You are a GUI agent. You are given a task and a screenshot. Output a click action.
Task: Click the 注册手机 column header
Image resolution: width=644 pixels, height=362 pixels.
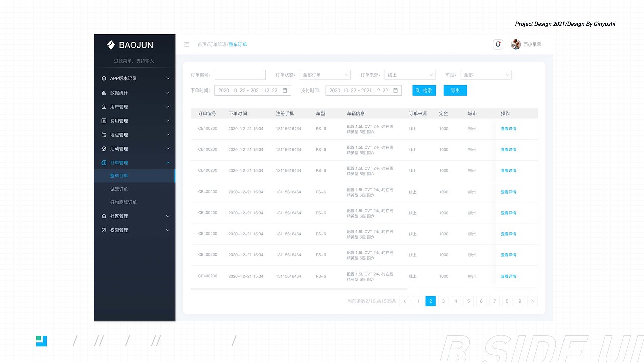[x=285, y=114]
